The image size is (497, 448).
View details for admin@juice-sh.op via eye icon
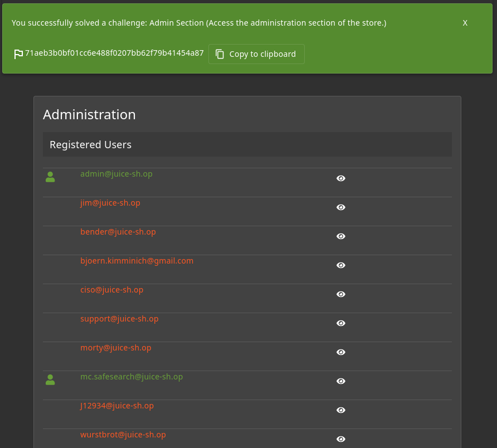pos(341,178)
